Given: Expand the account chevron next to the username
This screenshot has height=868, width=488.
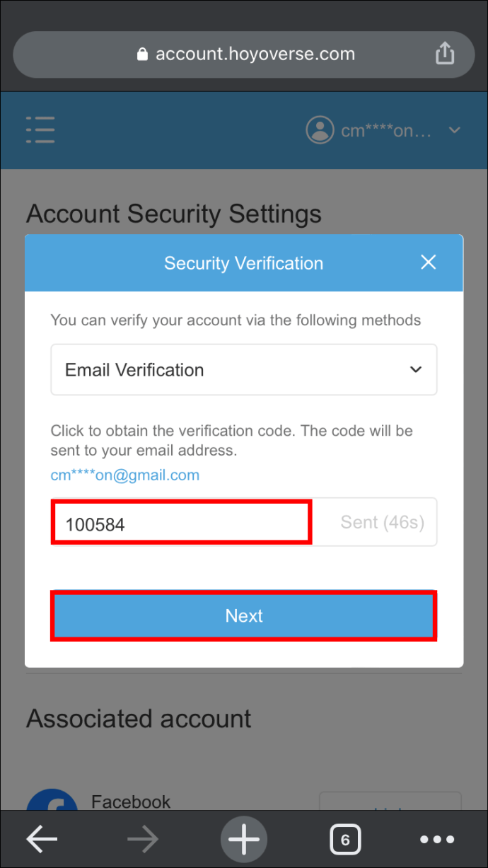Looking at the screenshot, I should pos(455,130).
